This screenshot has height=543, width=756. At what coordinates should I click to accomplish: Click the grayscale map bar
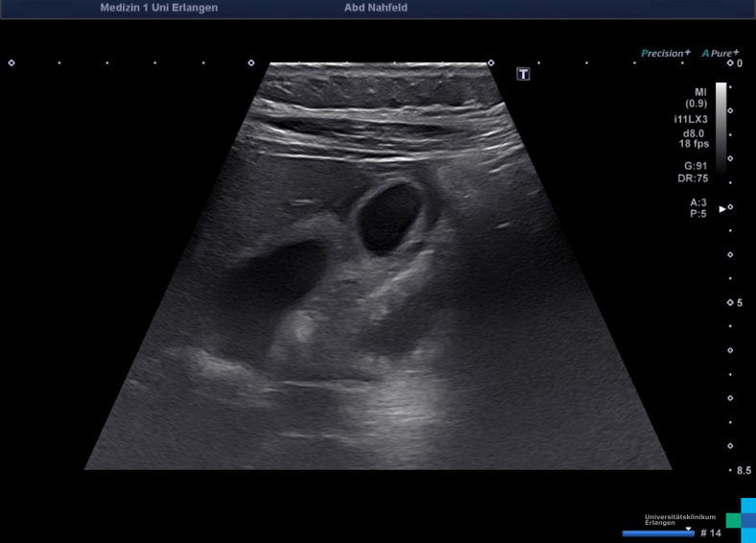(x=721, y=125)
